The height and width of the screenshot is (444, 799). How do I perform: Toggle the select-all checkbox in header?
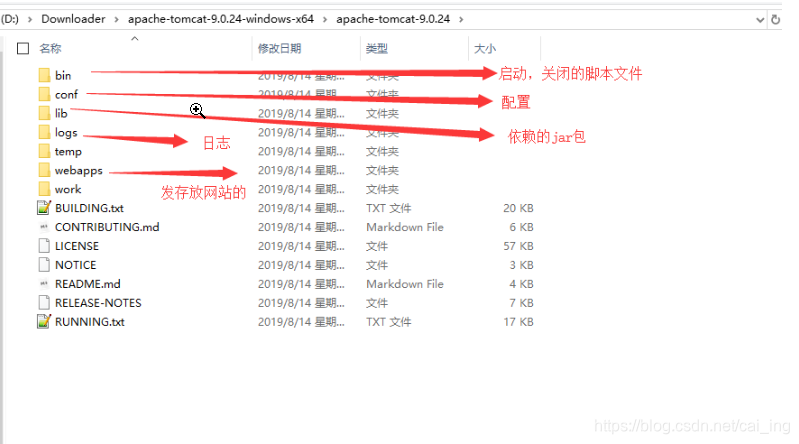click(x=23, y=48)
